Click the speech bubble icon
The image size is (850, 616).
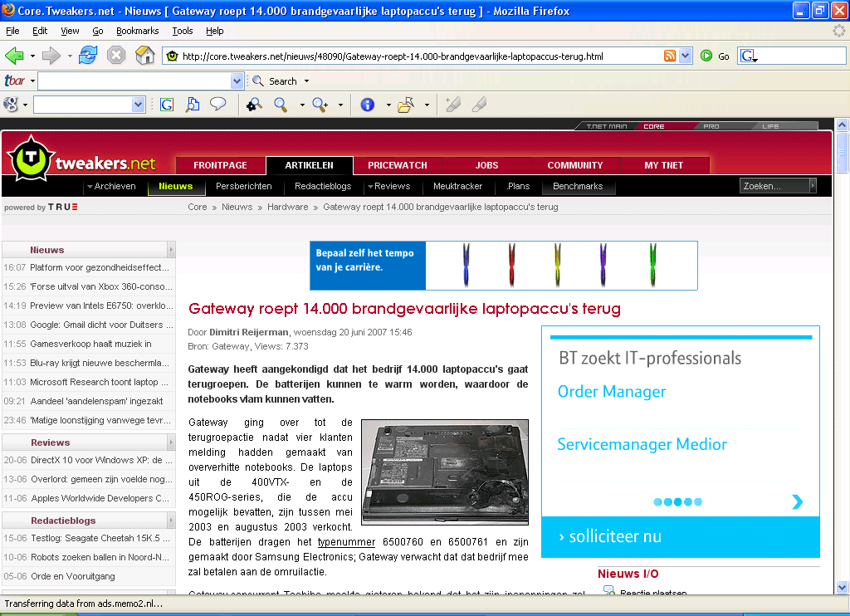[218, 104]
